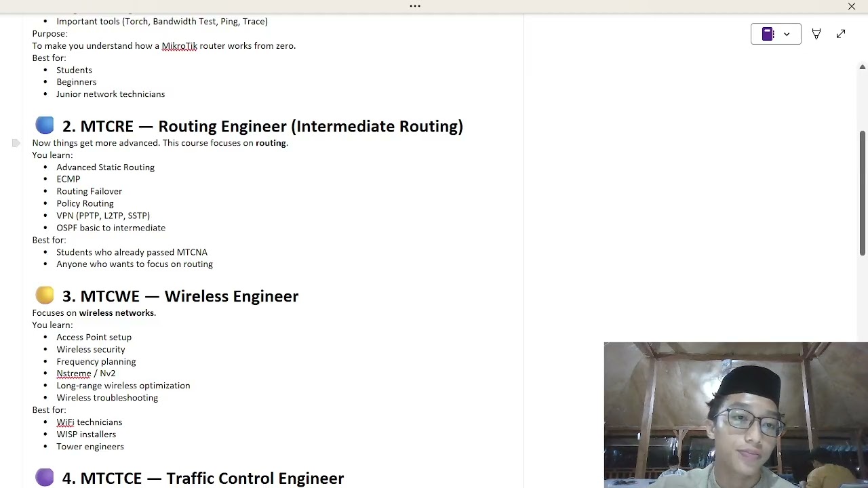The height and width of the screenshot is (488, 868).
Task: Click heading '4. MTCTCE — Traffic Control Engineer'
Action: pos(203,478)
